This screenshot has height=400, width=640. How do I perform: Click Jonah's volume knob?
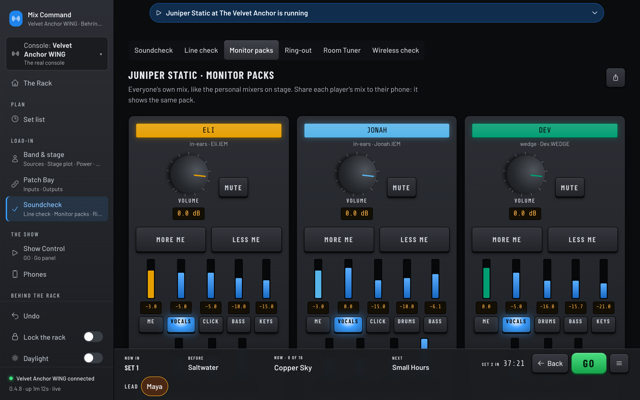tap(356, 174)
